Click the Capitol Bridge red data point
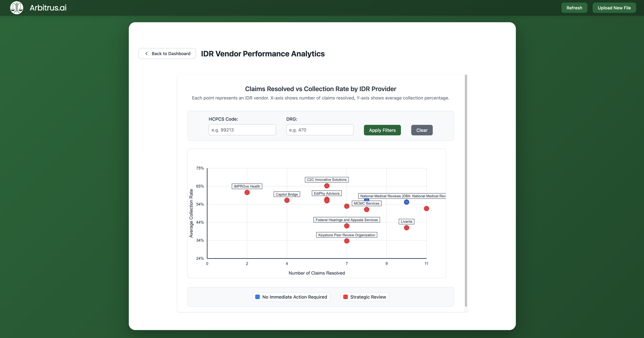The height and width of the screenshot is (338, 644). click(x=287, y=200)
